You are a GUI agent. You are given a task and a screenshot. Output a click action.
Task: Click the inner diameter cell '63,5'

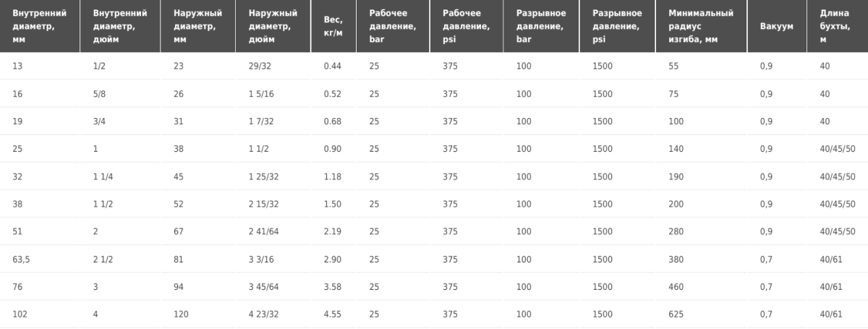click(22, 259)
